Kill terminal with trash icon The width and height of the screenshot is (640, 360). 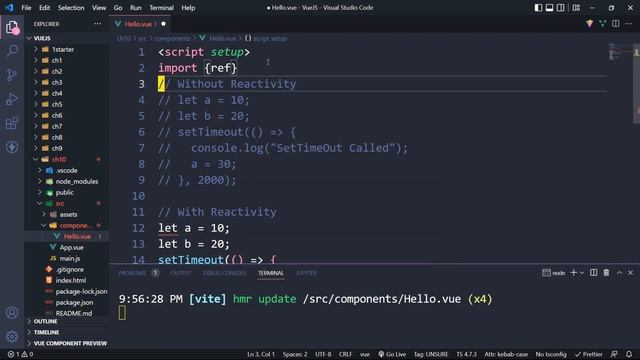coord(606,273)
